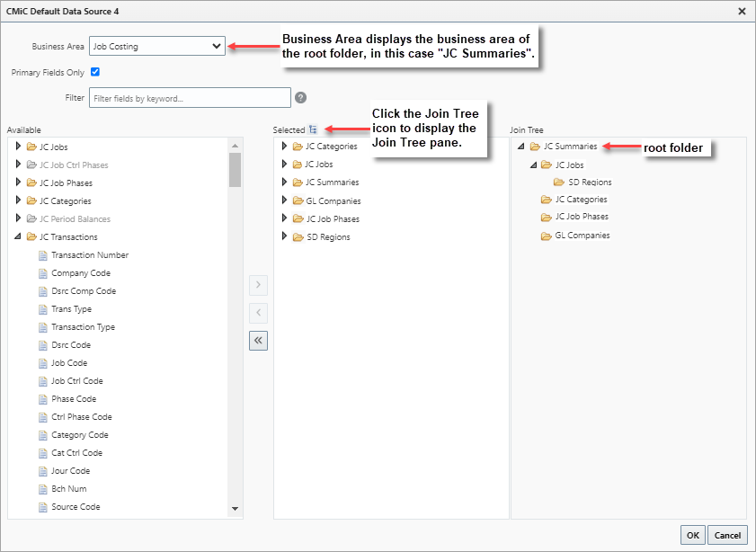The height and width of the screenshot is (552, 756).
Task: Collapse JC Transactions in Available list
Action: [18, 236]
